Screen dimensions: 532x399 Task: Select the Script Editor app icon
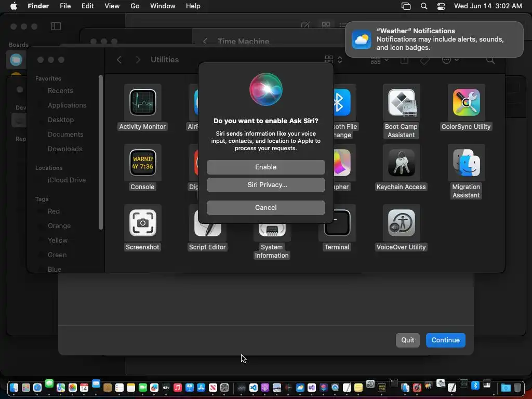[x=207, y=229]
